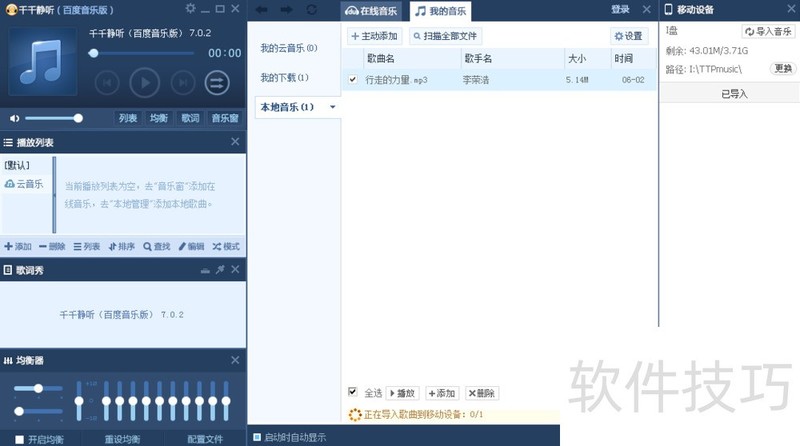Open 排序 sort option in playlist

[x=122, y=246]
